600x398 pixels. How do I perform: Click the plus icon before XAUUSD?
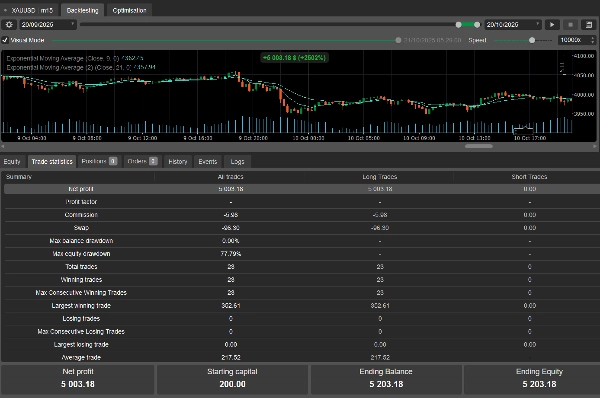[x=5, y=10]
